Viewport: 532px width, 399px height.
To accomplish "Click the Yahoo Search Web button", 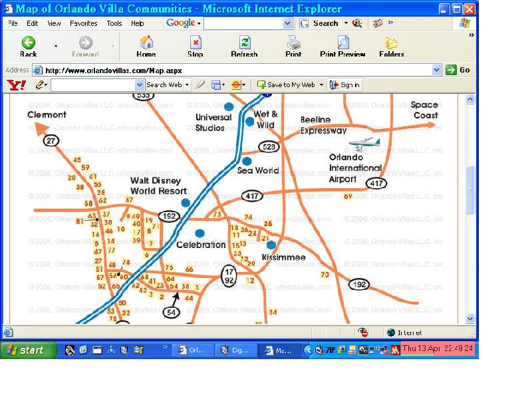I will click(x=164, y=85).
